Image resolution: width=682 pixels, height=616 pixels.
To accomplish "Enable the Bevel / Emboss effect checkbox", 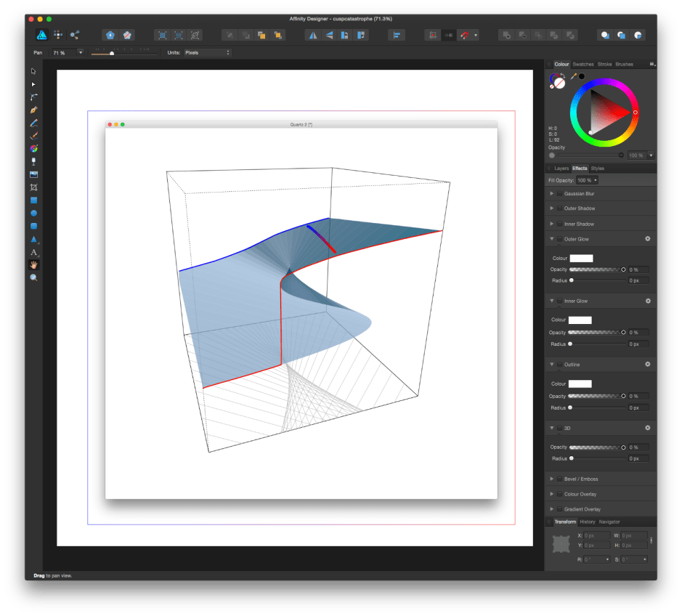I will 560,479.
